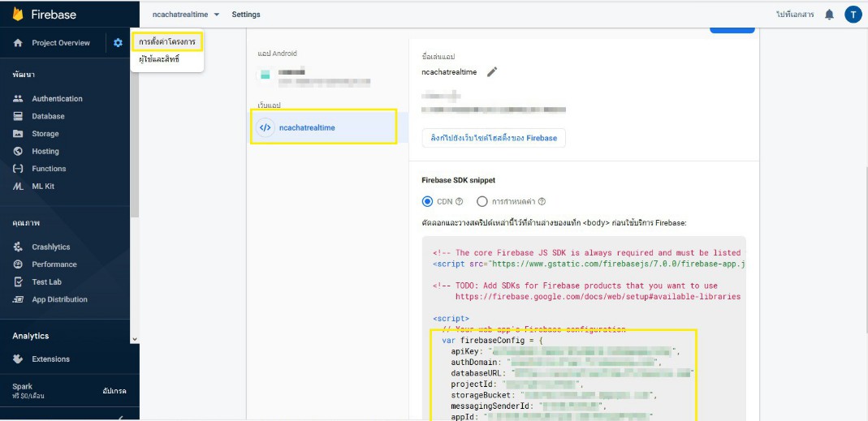Open Analytics section in sidebar
Screen dimensions: 868x421
coord(30,336)
